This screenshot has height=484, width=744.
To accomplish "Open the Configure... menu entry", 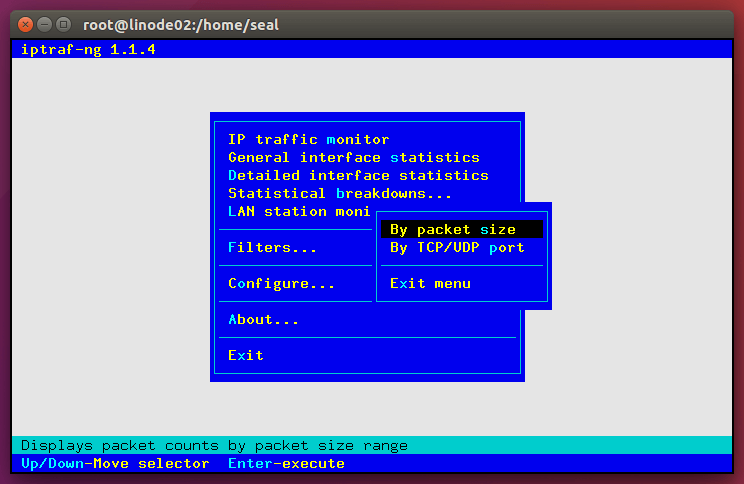I will coord(281,283).
